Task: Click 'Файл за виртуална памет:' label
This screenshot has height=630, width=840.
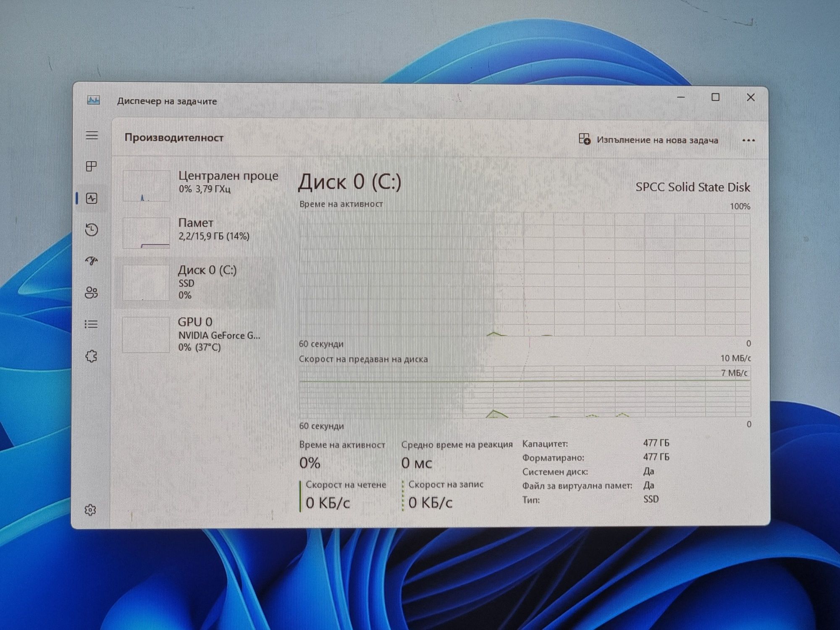Action: pyautogui.click(x=577, y=486)
